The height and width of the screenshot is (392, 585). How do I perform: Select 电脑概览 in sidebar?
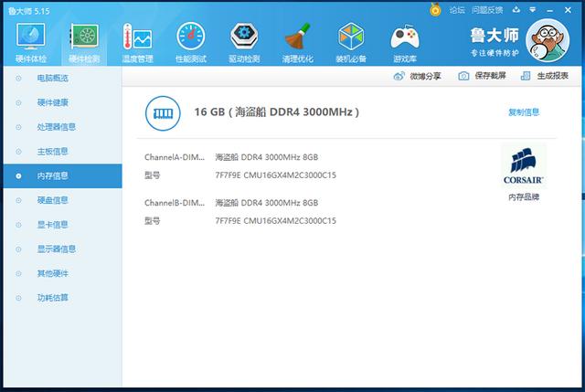tap(52, 79)
